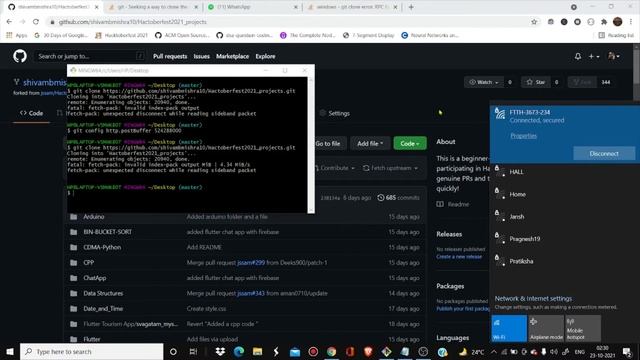Open File Explorer from the taskbar
The height and width of the screenshot is (360, 640).
click(x=257, y=351)
